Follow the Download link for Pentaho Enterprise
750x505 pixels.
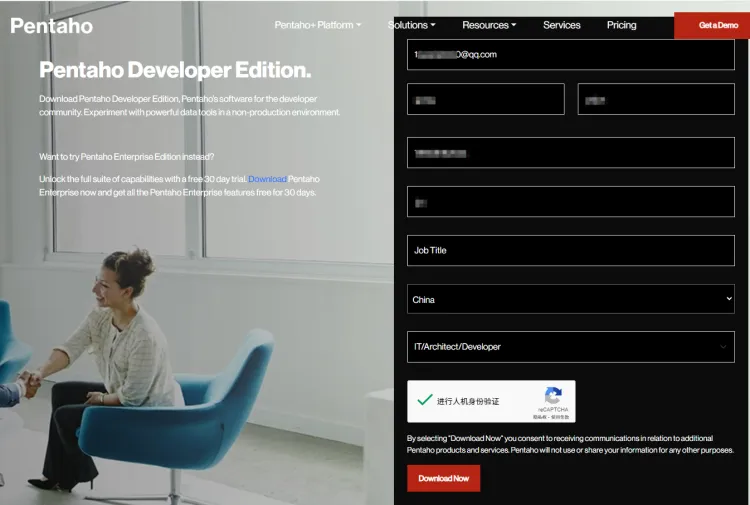(x=267, y=179)
